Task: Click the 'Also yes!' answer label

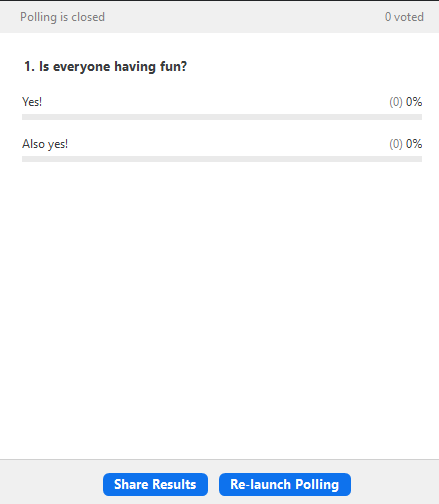Action: click(45, 144)
